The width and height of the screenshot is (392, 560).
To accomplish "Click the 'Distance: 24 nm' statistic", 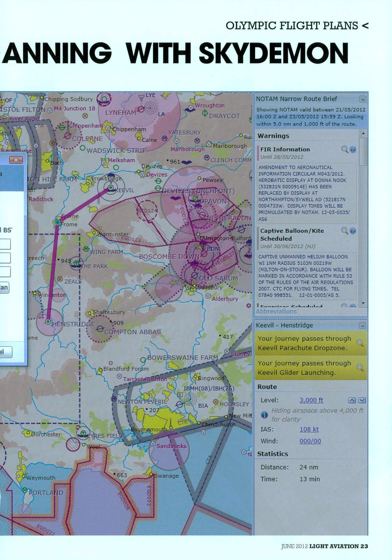I will click(289, 467).
